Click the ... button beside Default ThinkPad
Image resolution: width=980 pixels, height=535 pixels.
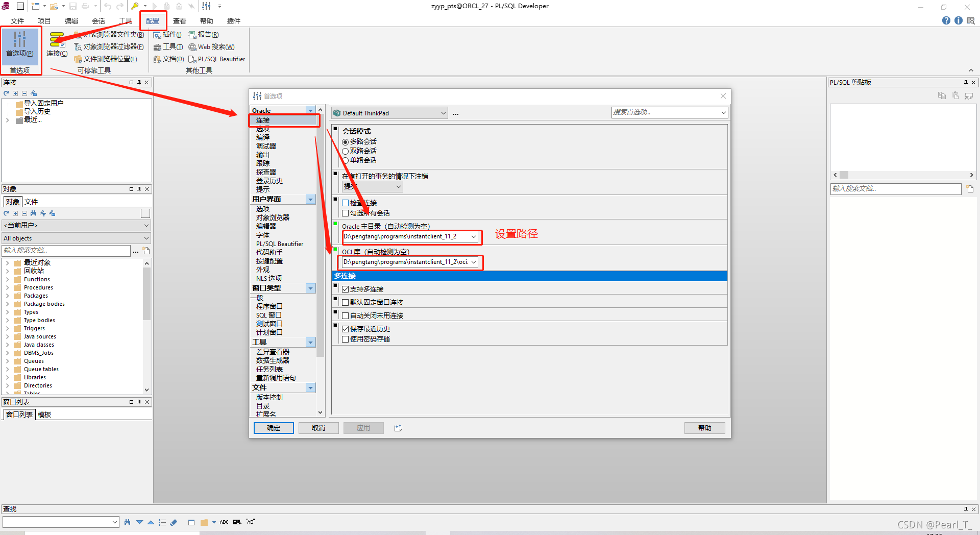456,113
